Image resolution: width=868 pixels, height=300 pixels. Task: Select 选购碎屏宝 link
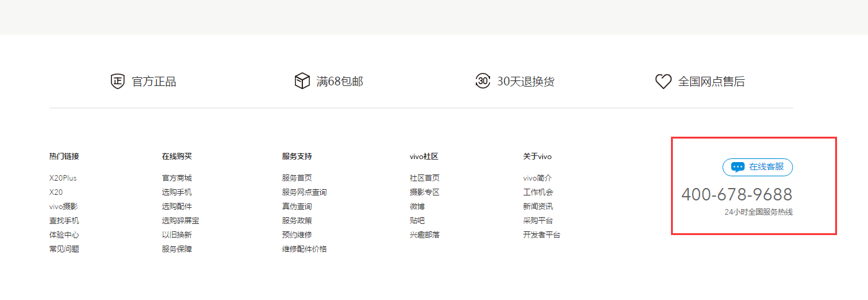tap(181, 221)
